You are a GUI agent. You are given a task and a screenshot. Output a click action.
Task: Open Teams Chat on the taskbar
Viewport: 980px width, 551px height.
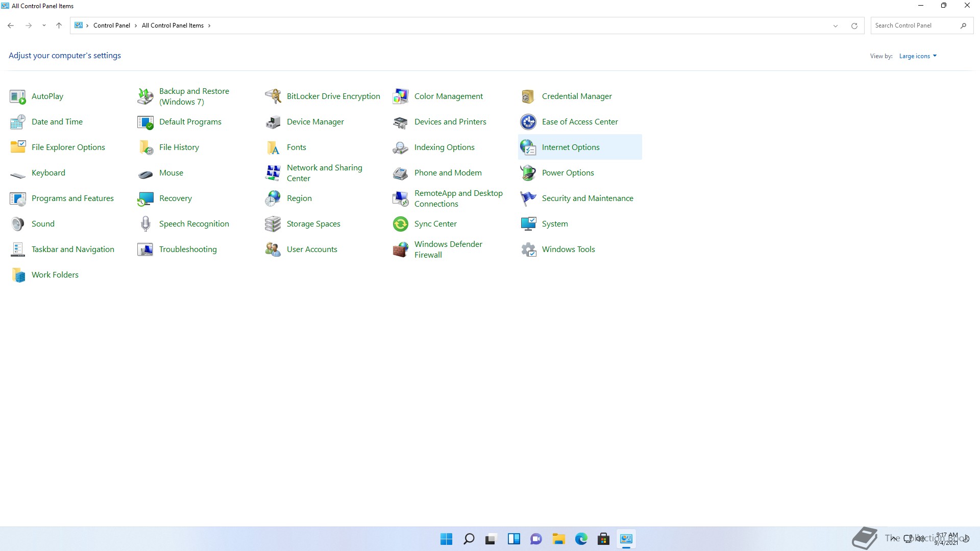536,539
